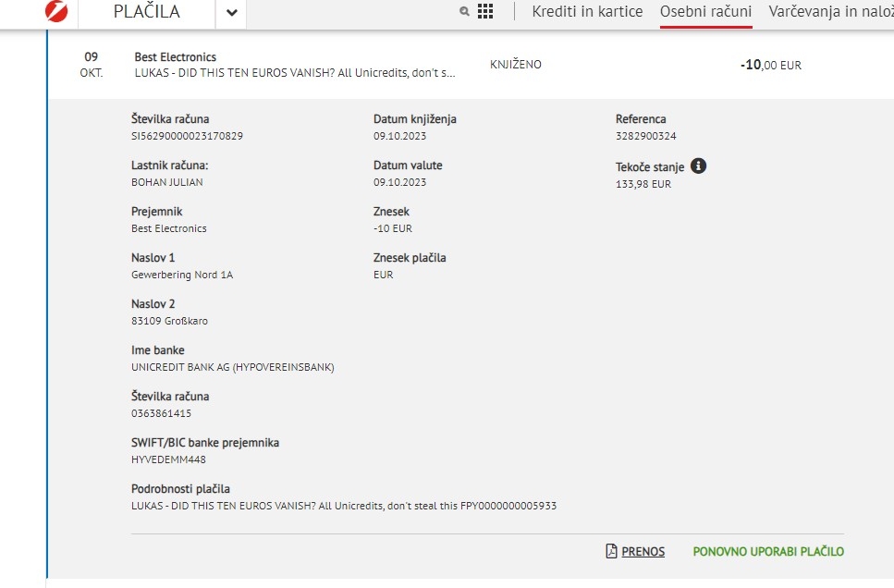Click PONOVNO UPORABI PLAČILO
Image resolution: width=894 pixels, height=588 pixels.
click(768, 552)
